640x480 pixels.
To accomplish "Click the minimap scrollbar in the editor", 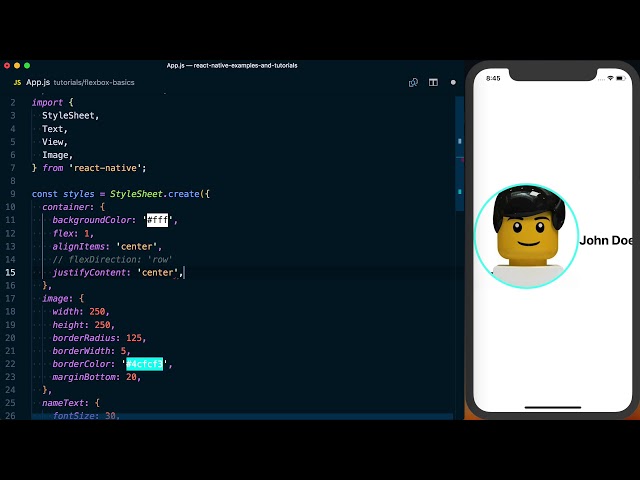I will (460, 154).
